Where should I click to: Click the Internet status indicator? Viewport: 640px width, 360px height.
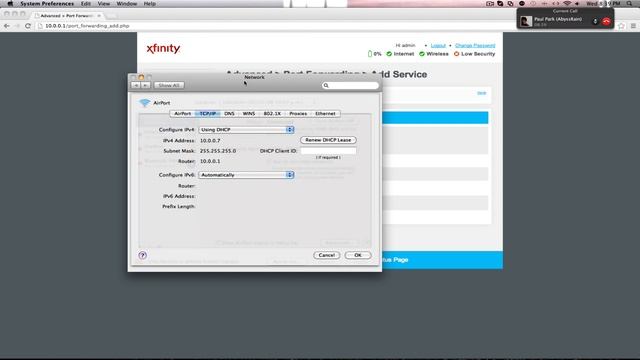(400, 54)
